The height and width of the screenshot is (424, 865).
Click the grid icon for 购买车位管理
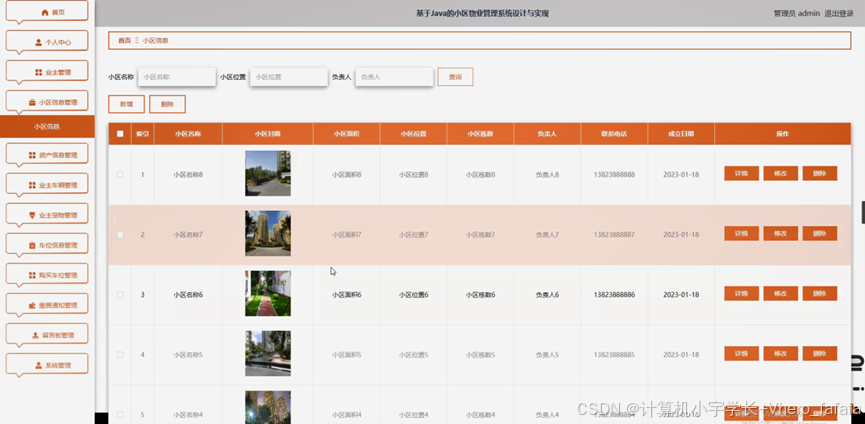click(x=33, y=275)
